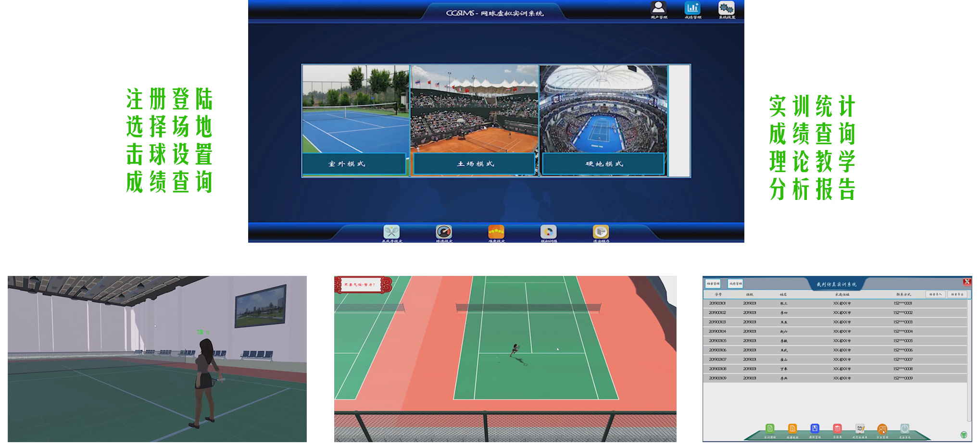Select 硬地模式 hard court mode
This screenshot has width=980, height=447.
point(603,164)
